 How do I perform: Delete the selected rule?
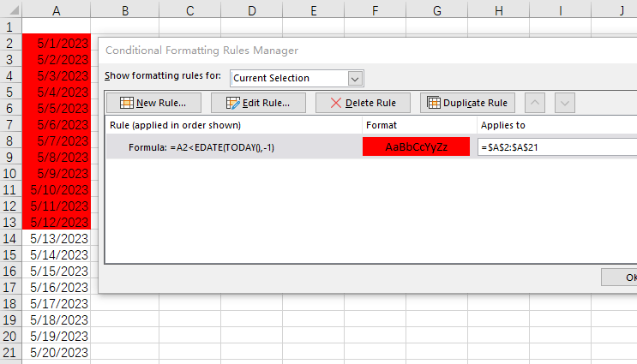click(x=363, y=103)
